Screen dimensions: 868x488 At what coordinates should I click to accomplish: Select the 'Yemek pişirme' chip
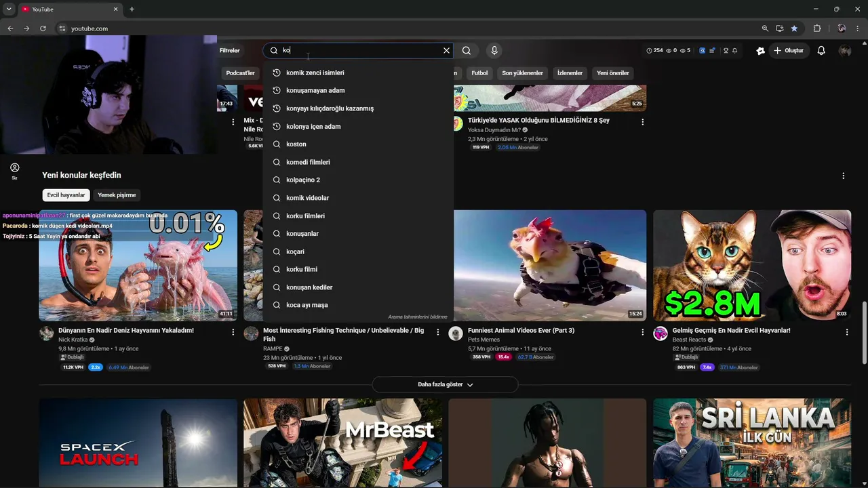tap(117, 195)
